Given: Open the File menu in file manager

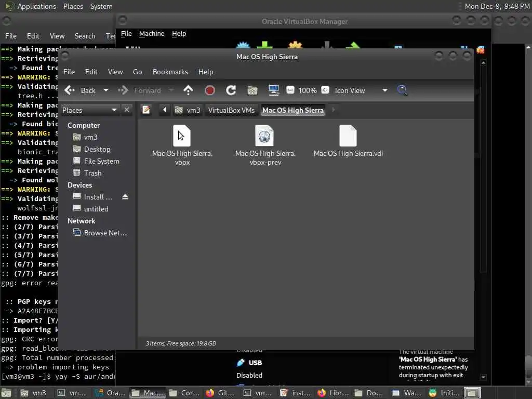Looking at the screenshot, I should 69,72.
